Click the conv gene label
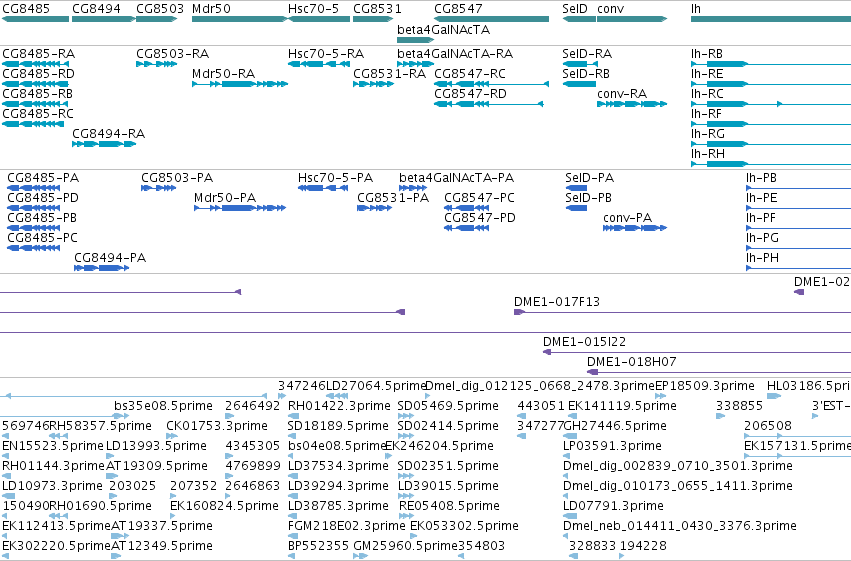Viewport: 851px width, 561px height. click(x=611, y=9)
